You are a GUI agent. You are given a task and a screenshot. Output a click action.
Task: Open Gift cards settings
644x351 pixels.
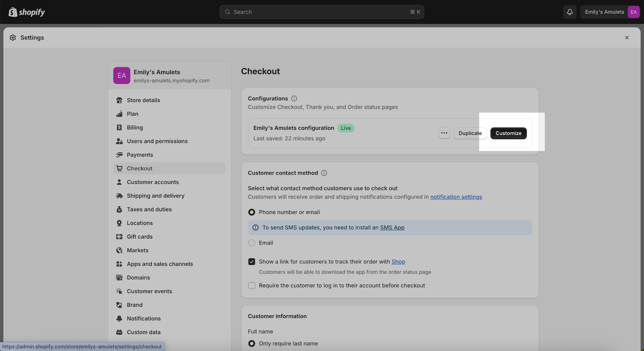[140, 237]
